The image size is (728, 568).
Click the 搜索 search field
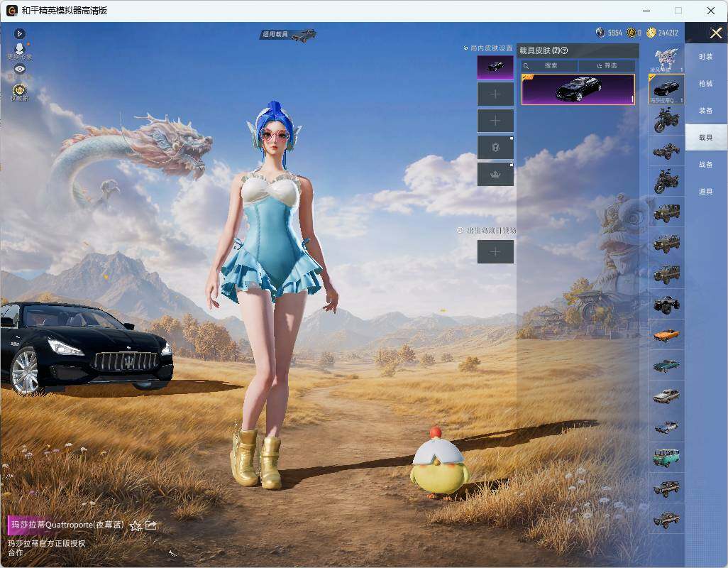[x=549, y=66]
